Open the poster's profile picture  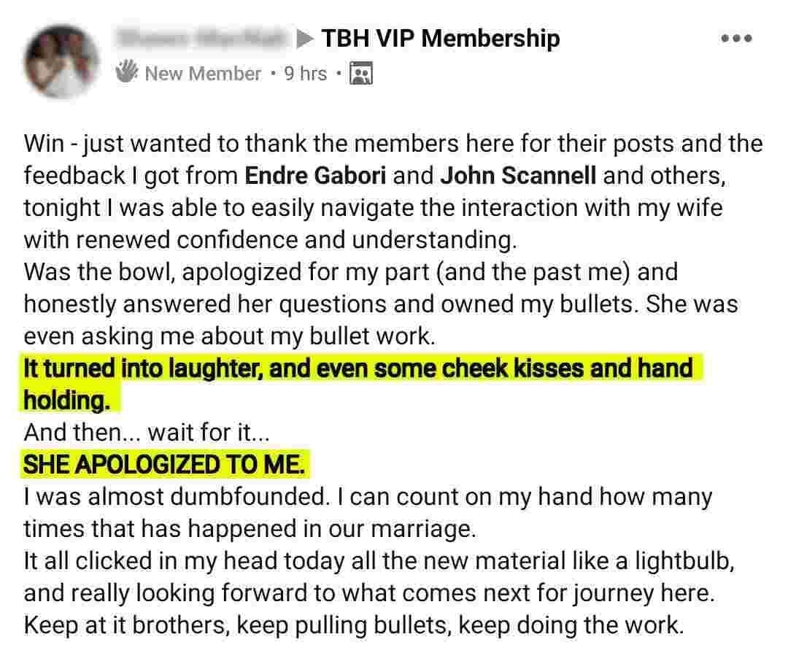(61, 58)
